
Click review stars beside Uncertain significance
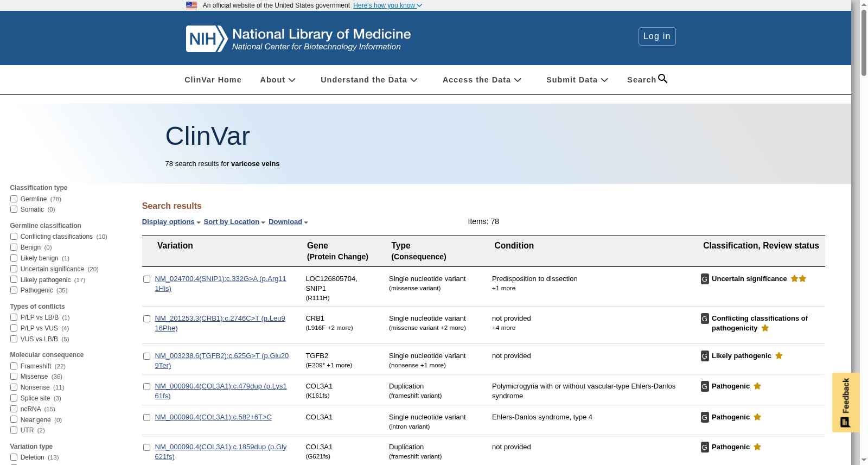(x=799, y=279)
